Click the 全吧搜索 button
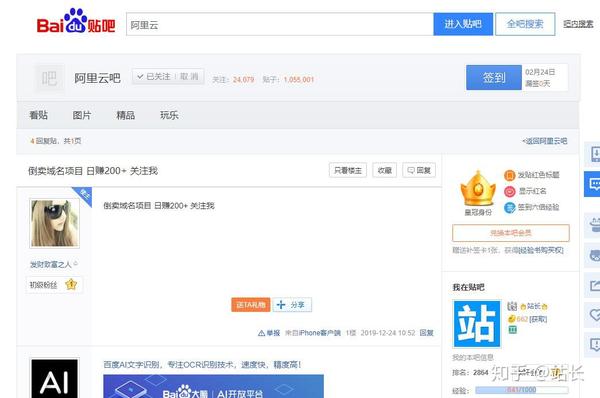This screenshot has height=398, width=600. [525, 24]
